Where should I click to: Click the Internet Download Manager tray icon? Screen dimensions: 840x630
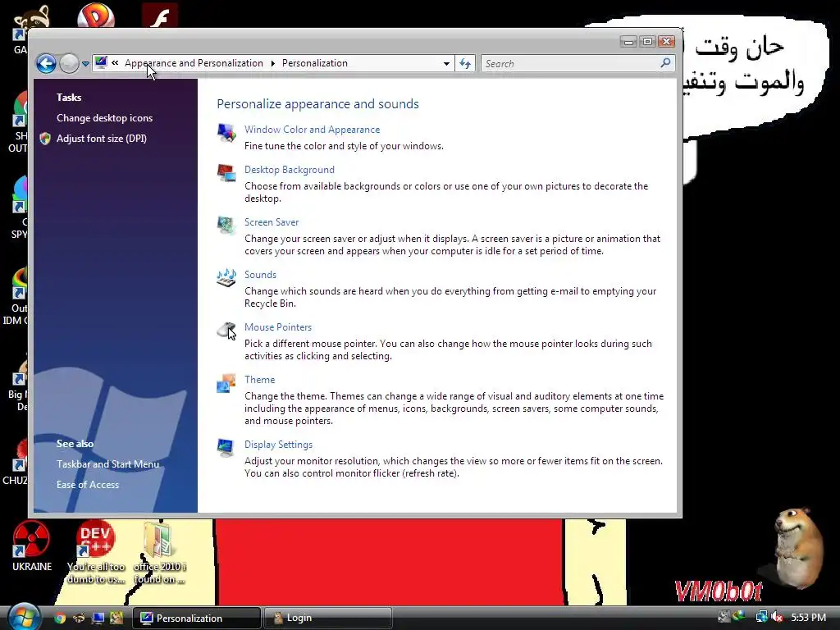(740, 616)
